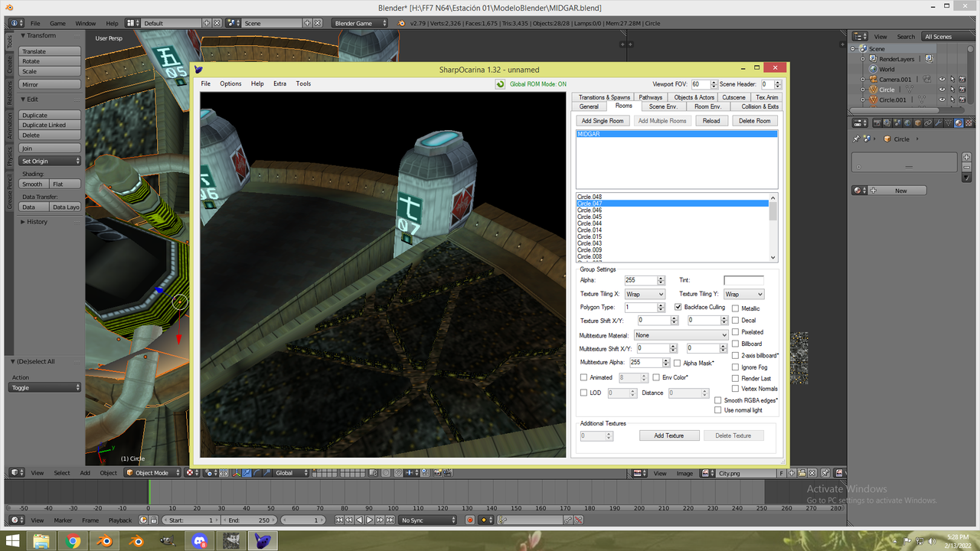Open SharpOcarina Tools menu
Screen dimensions: 980x551
click(x=303, y=83)
